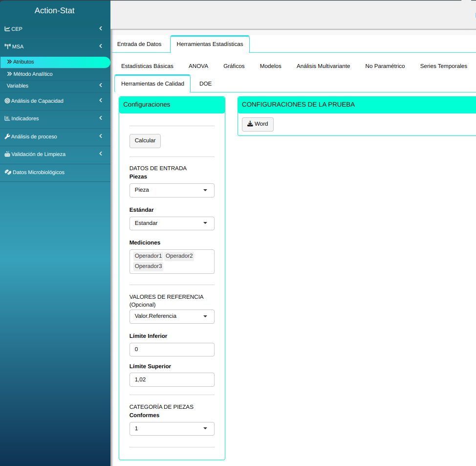Switch to Entrada de Datos tab
The width and height of the screenshot is (476, 466).
pos(139,44)
